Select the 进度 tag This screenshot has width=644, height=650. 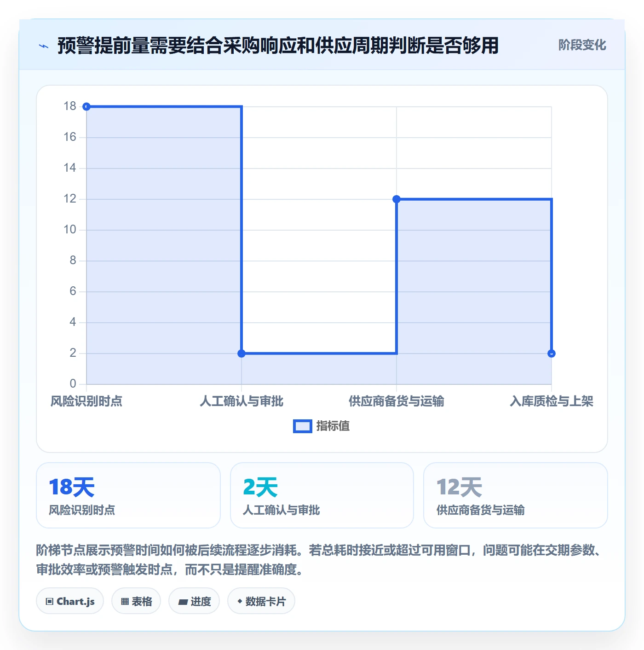(x=194, y=601)
